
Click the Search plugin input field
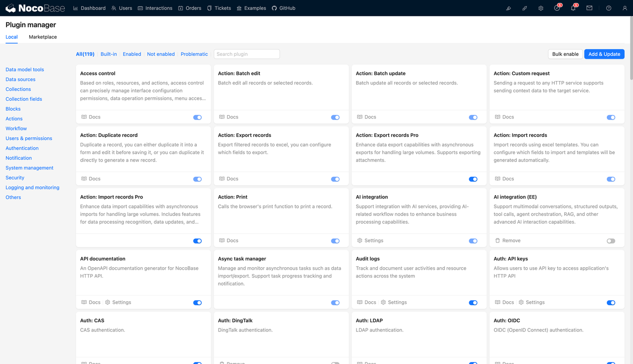coord(247,54)
